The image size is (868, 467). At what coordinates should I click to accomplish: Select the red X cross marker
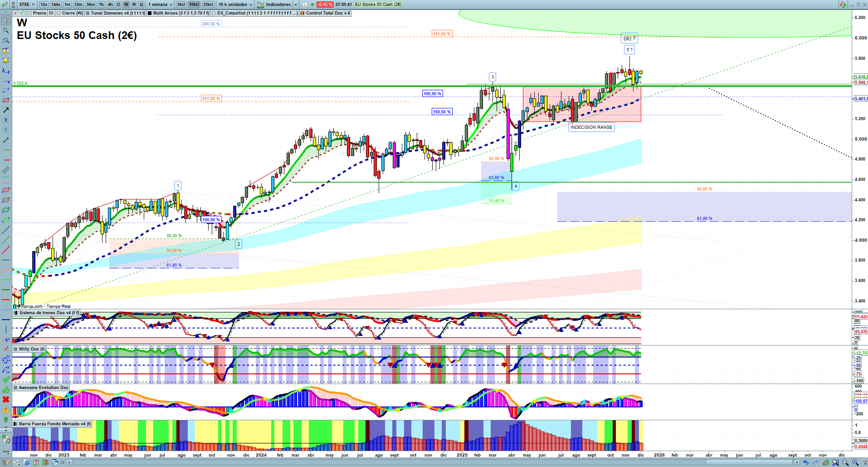pos(6,399)
